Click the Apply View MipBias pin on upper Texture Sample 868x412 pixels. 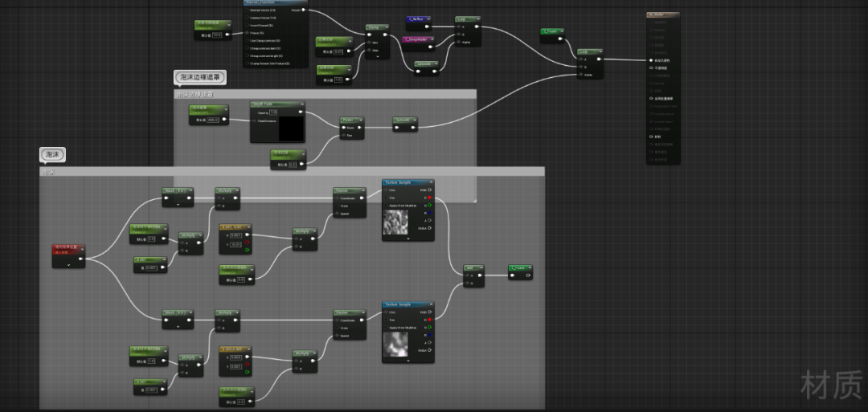tap(386, 205)
